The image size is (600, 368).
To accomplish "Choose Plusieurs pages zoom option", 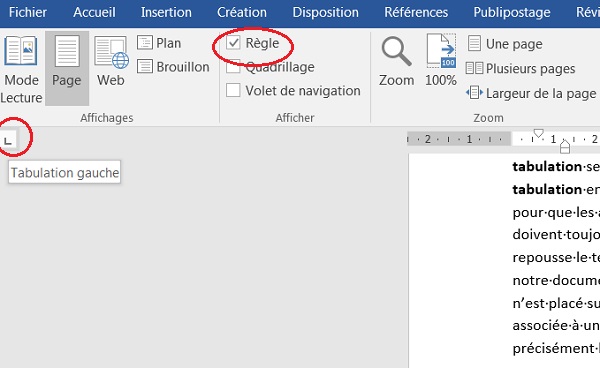I will pyautogui.click(x=520, y=68).
